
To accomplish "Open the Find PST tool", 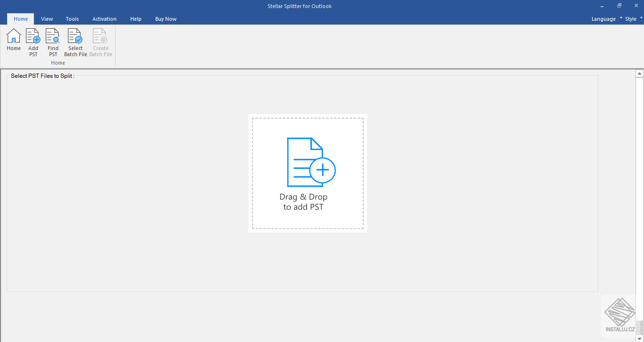I will tap(53, 42).
